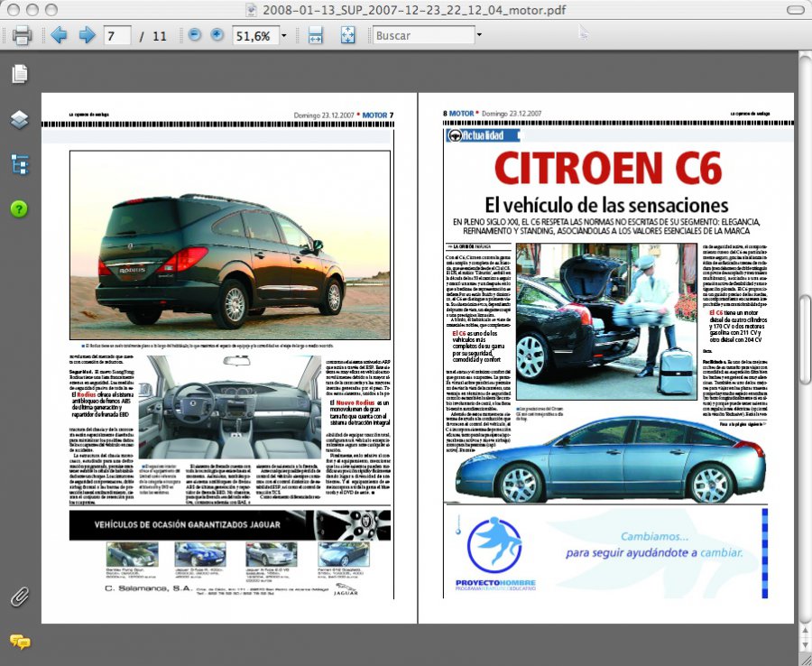This screenshot has height=666, width=812.
Task: Click the "Cambiamos..." slogan text
Action: [x=655, y=537]
